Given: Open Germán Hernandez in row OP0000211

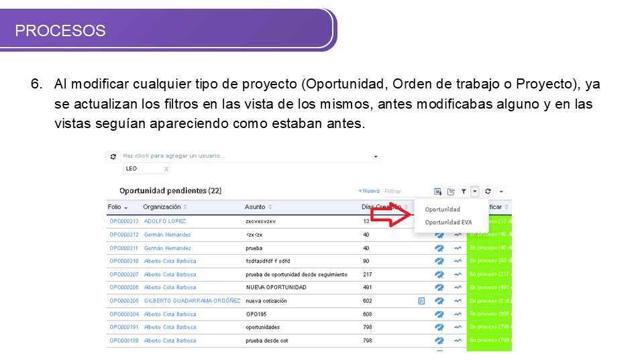Looking at the screenshot, I should pos(167,248).
